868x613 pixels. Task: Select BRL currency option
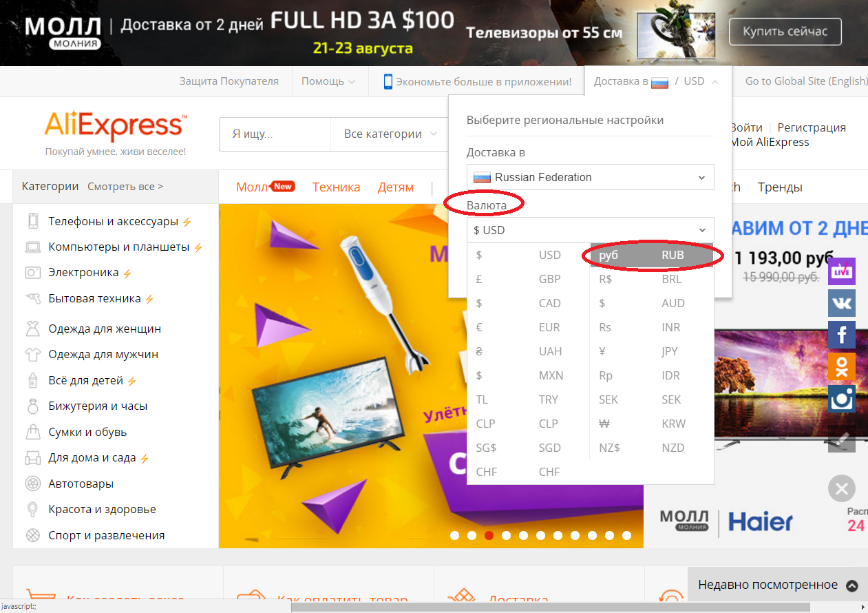tap(652, 279)
